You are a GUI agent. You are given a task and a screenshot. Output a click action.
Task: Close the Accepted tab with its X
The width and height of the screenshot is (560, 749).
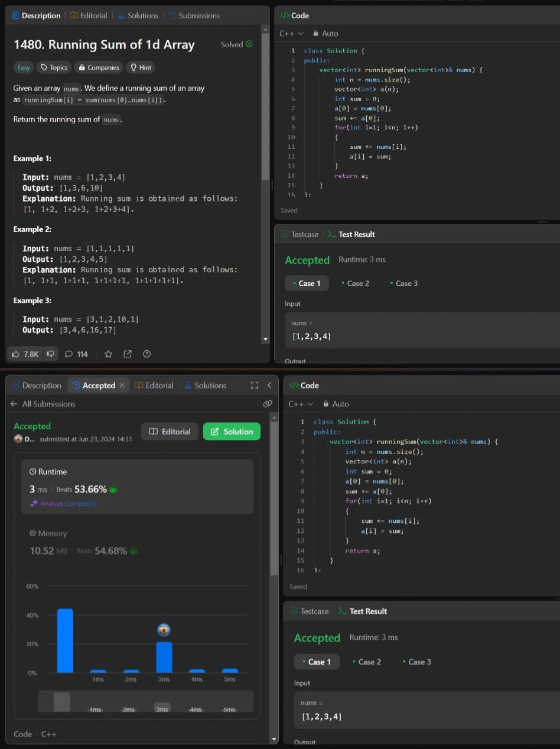122,385
